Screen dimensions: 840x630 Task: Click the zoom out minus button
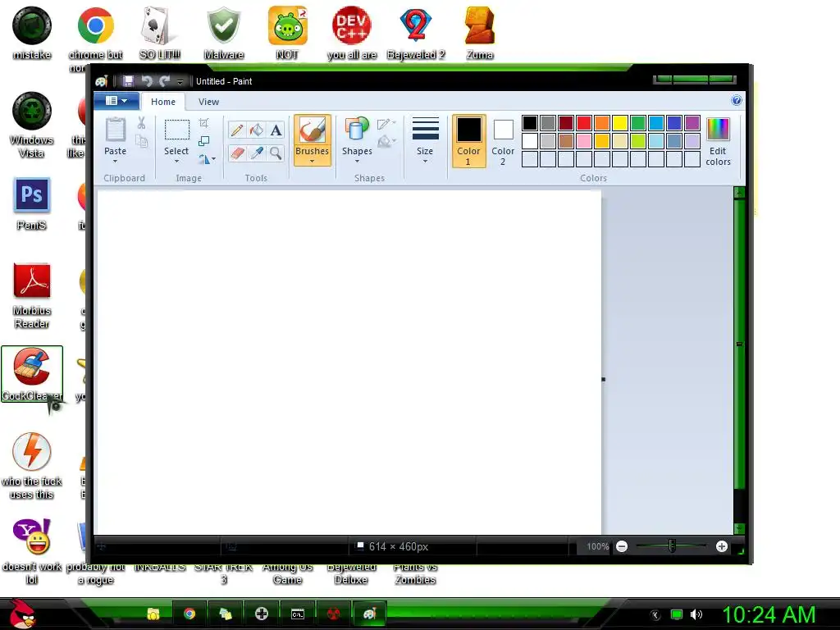[622, 546]
